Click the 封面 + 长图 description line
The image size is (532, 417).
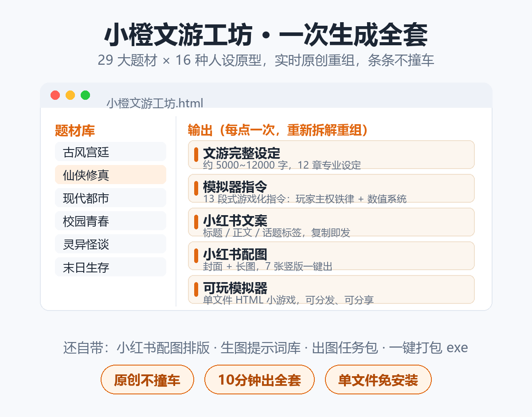coord(268,266)
